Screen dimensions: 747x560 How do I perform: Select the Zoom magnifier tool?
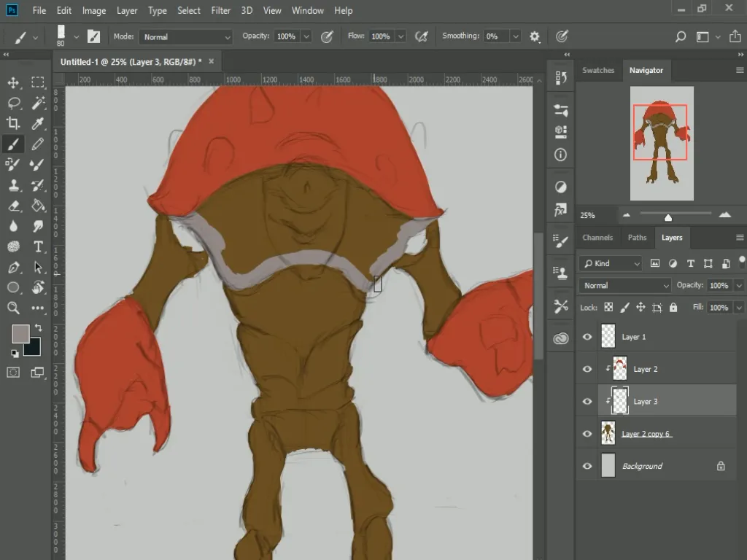click(x=13, y=308)
